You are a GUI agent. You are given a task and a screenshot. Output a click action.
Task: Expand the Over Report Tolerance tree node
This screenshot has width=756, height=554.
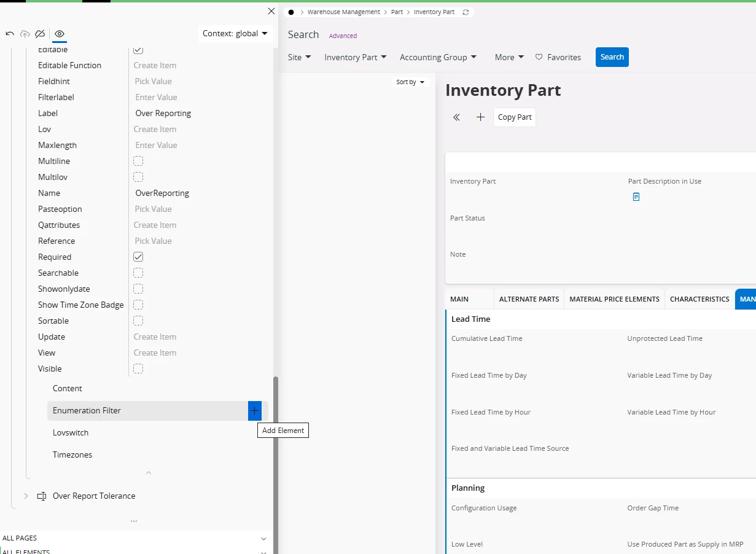(26, 496)
